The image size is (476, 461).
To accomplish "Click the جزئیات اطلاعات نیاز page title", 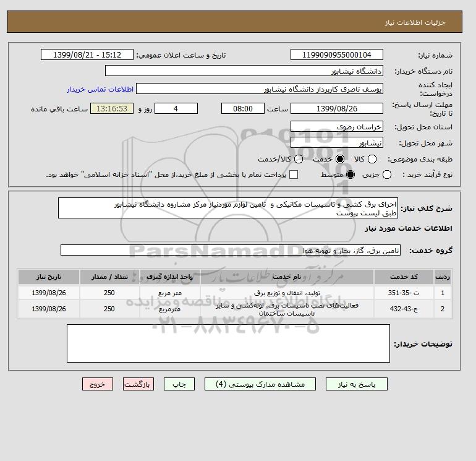I will (415, 22).
